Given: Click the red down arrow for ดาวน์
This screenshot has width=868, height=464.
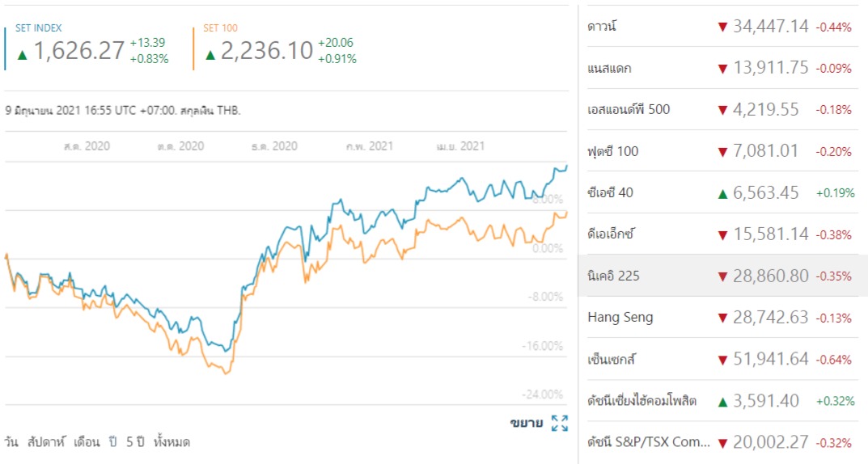Looking at the screenshot, I should click(x=722, y=27).
